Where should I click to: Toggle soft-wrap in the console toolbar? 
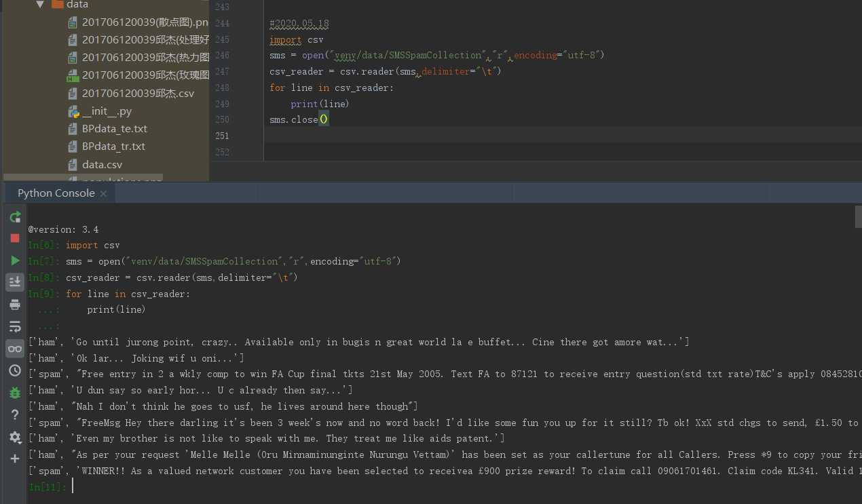pos(15,326)
